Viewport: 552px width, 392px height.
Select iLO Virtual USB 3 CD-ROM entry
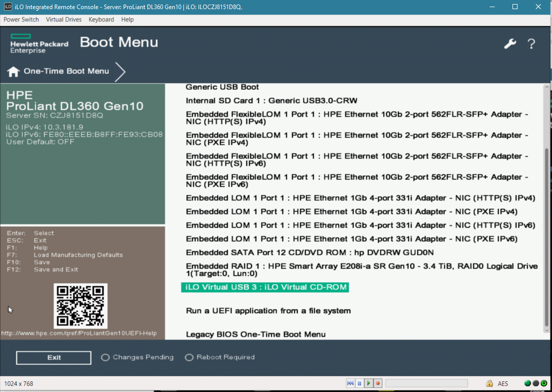pos(265,287)
